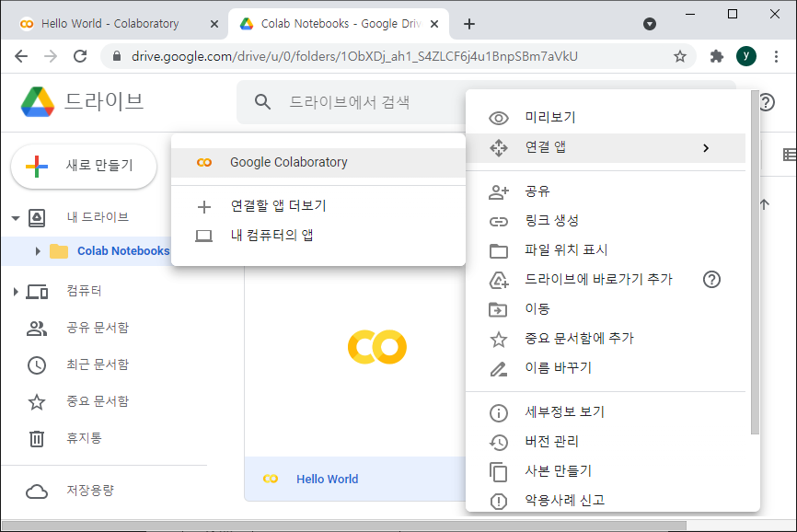Open 내 드라이브 in sidebar
797x532 pixels.
coord(98,217)
